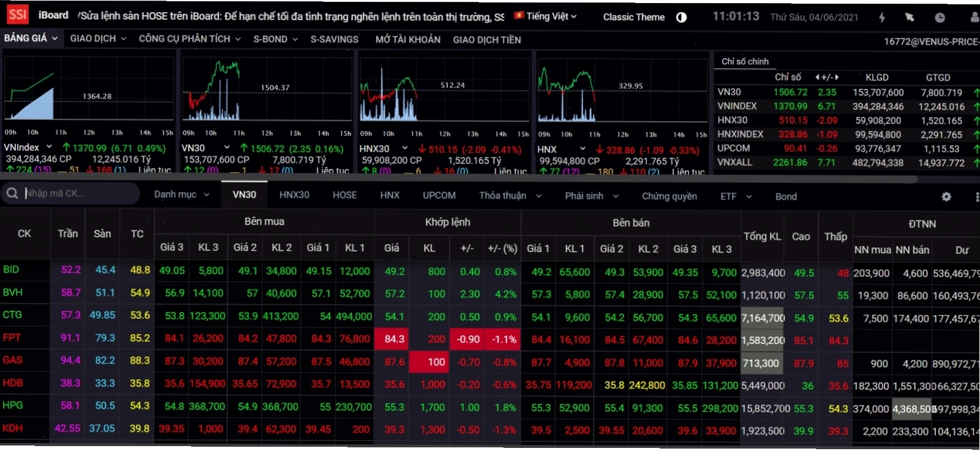Open the clock history icon

pyautogui.click(x=940, y=18)
